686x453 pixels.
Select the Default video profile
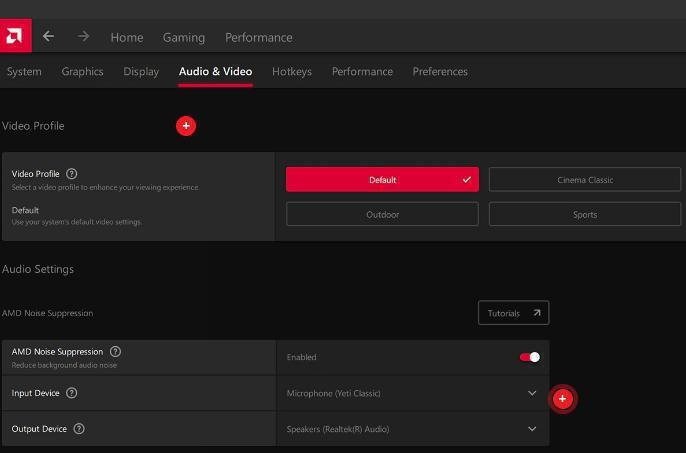pos(382,179)
